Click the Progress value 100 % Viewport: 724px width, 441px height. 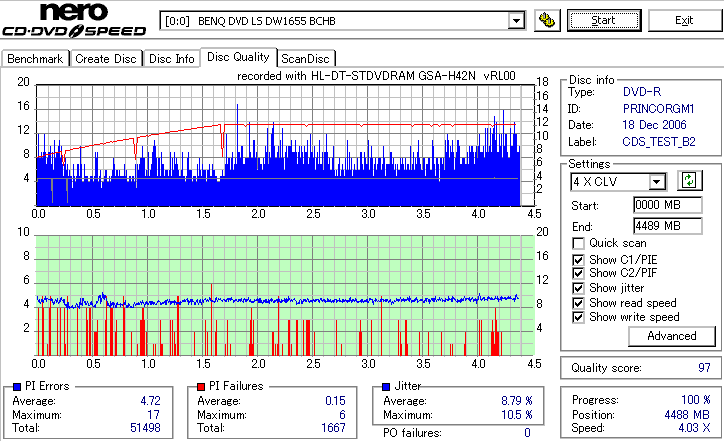696,400
